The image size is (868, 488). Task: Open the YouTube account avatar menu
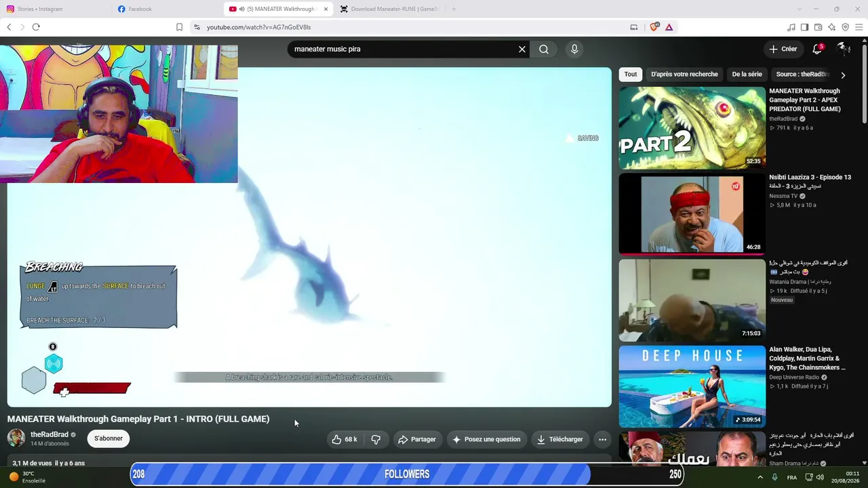coord(844,49)
